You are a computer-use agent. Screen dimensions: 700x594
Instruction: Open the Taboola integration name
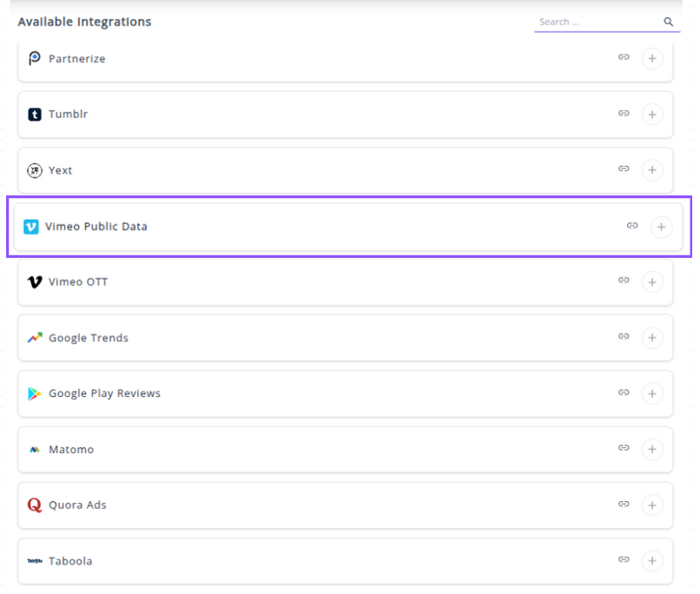(x=70, y=561)
